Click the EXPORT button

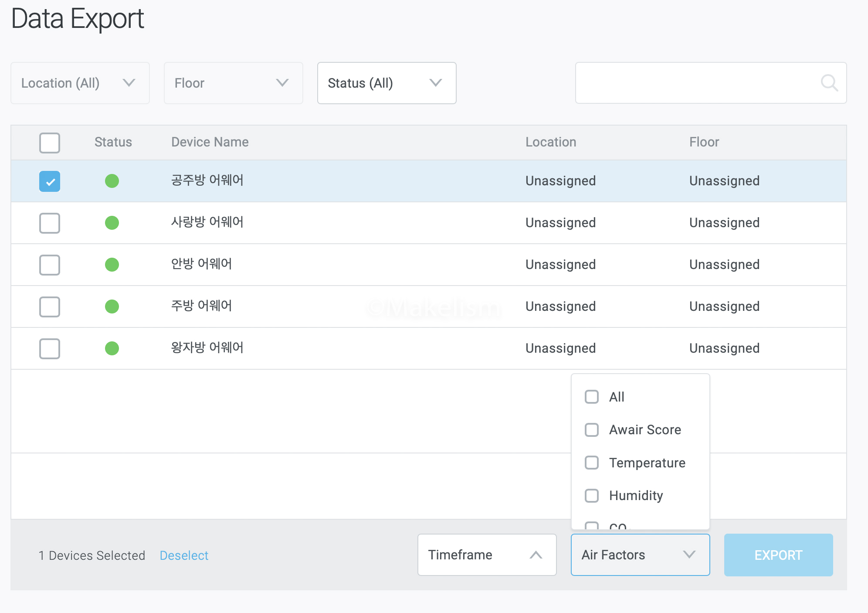778,555
